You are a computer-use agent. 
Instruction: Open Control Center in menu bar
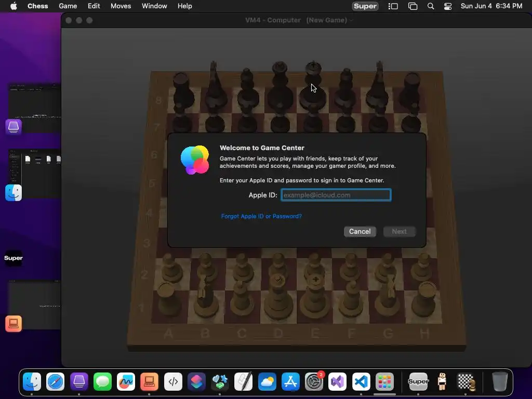(x=448, y=6)
